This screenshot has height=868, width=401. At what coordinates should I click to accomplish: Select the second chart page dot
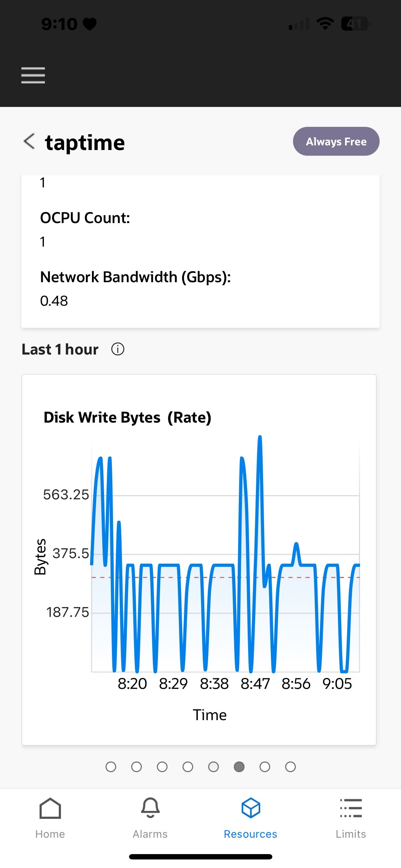(x=137, y=767)
